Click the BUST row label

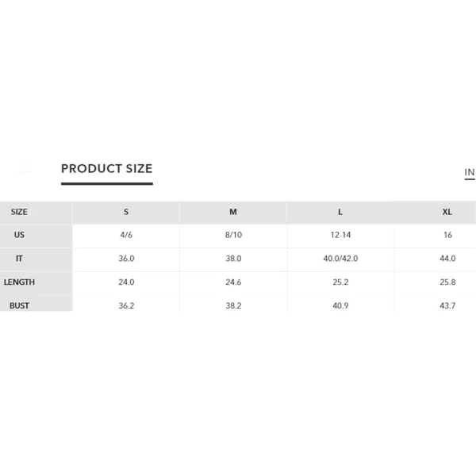point(19,305)
